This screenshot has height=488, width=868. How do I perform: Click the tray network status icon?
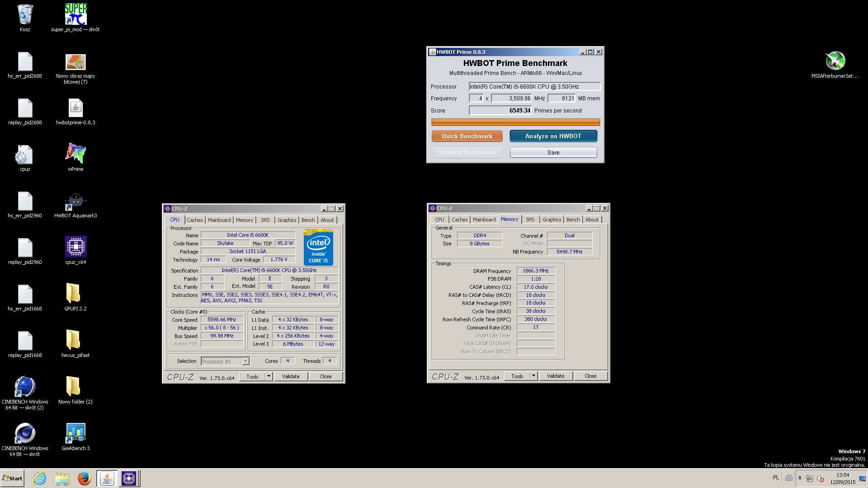(x=810, y=479)
